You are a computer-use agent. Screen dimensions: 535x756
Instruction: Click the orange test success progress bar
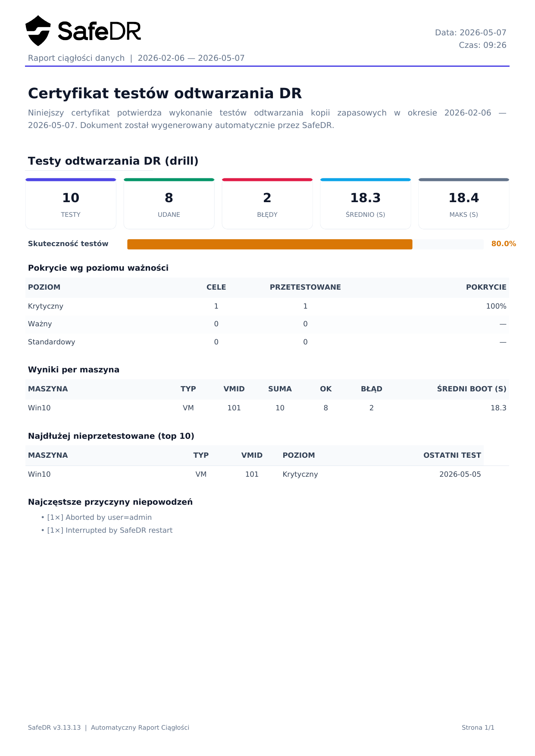(x=270, y=244)
